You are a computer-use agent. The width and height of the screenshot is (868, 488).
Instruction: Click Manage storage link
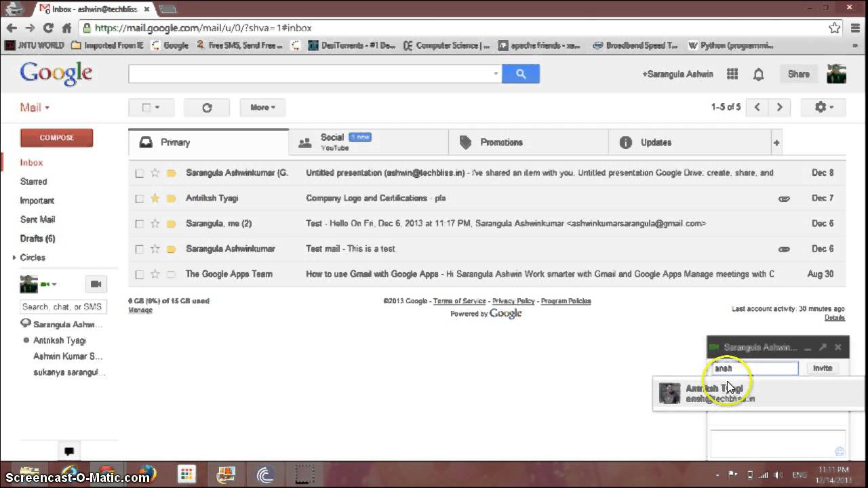(140, 310)
